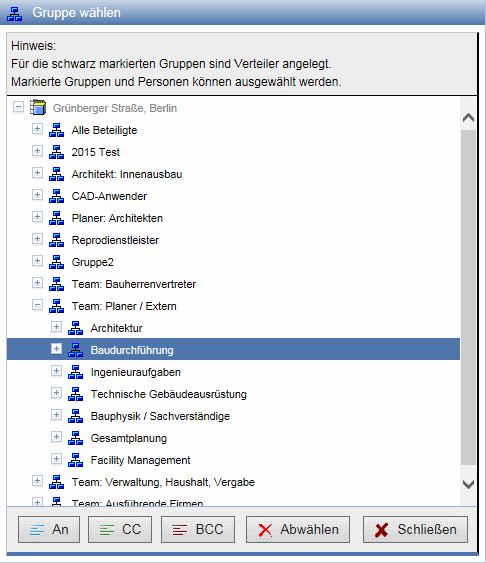This screenshot has width=486, height=563.
Task: Expand the Baudurchführung subgroup
Action: click(56, 349)
